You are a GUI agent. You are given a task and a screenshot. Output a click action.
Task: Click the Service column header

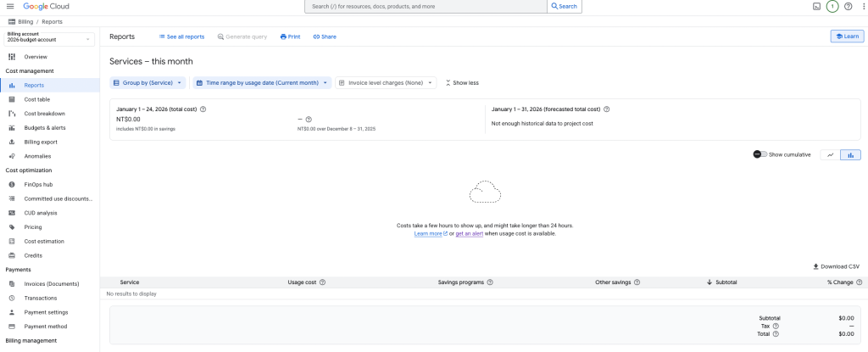pyautogui.click(x=130, y=282)
